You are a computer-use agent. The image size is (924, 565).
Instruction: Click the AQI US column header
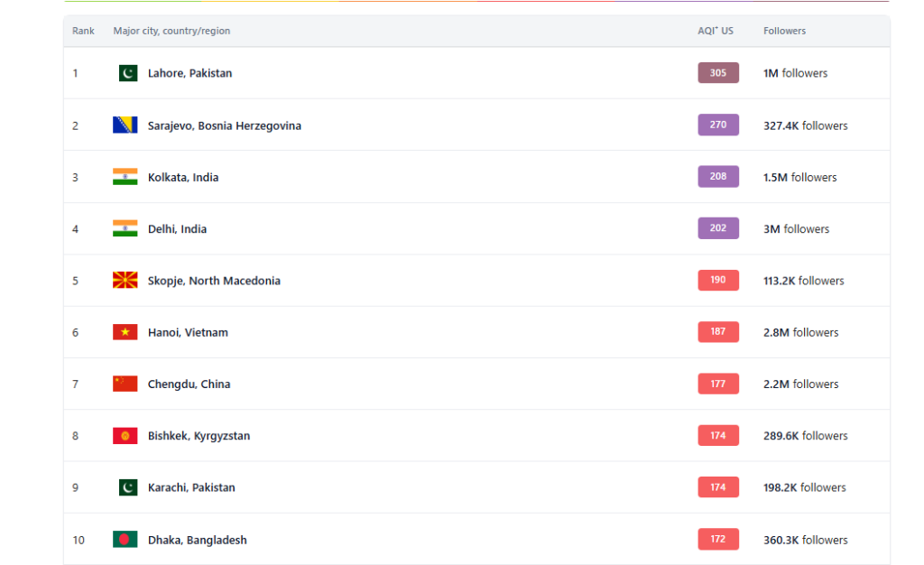715,31
